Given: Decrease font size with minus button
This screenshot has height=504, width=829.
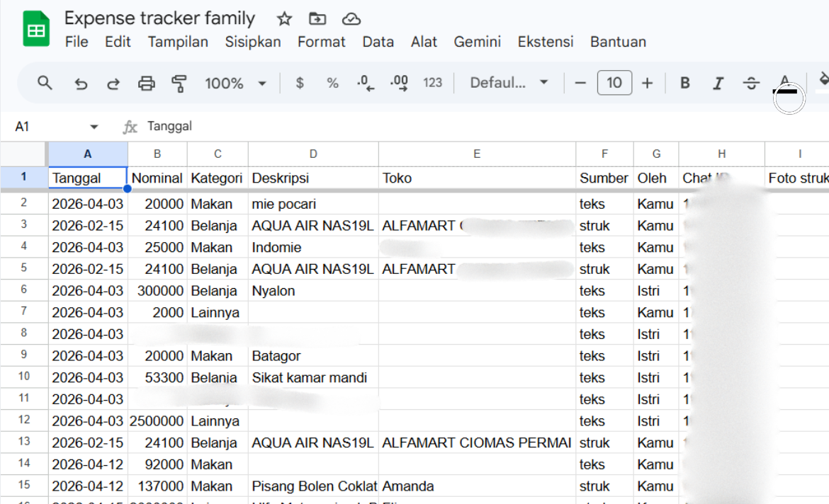Looking at the screenshot, I should [580, 83].
